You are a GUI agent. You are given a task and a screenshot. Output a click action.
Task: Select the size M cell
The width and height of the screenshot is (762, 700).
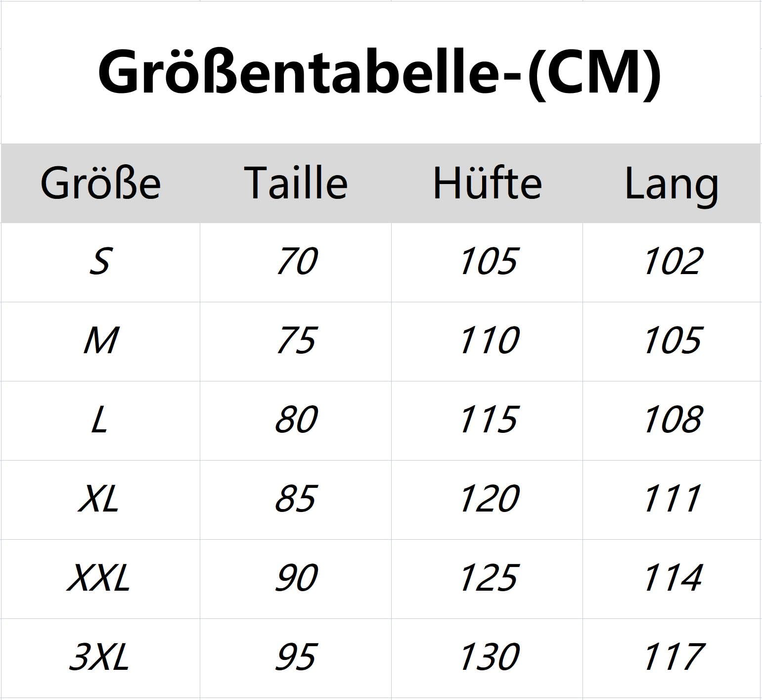100,341
